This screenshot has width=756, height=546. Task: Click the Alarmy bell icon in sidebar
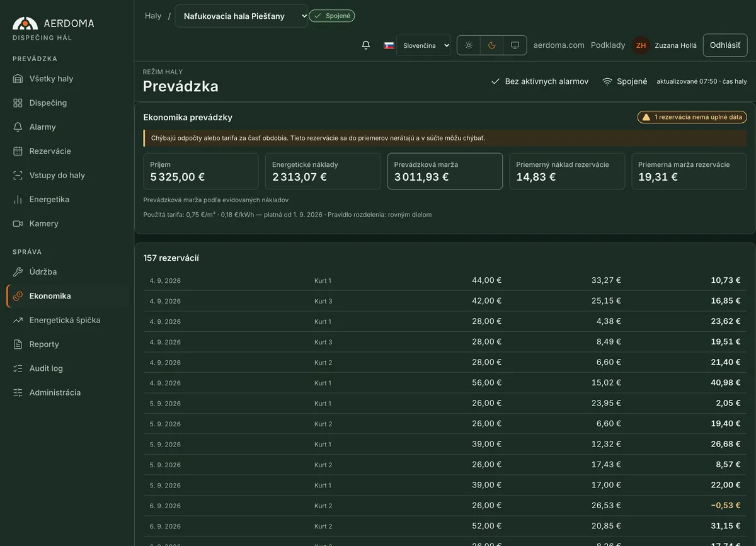[x=18, y=127]
